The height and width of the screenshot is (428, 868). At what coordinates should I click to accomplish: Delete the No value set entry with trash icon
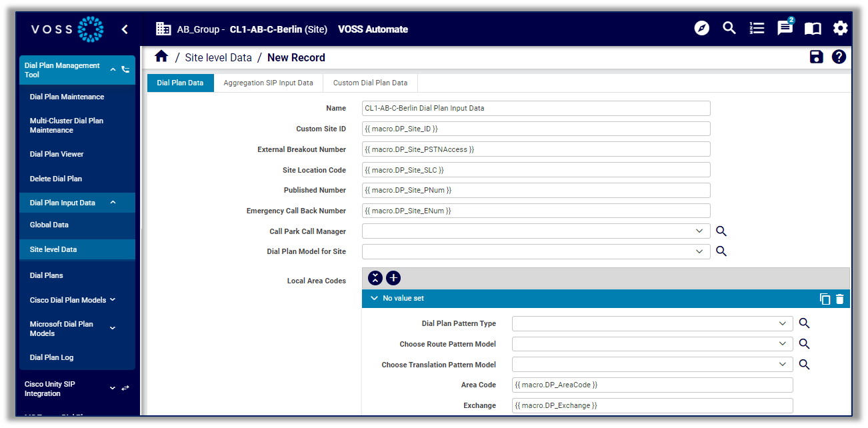[x=839, y=299]
